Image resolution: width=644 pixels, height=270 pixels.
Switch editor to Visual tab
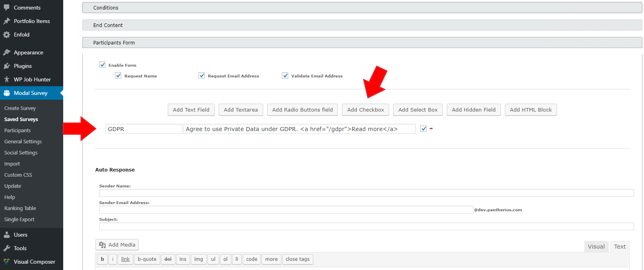[596, 247]
